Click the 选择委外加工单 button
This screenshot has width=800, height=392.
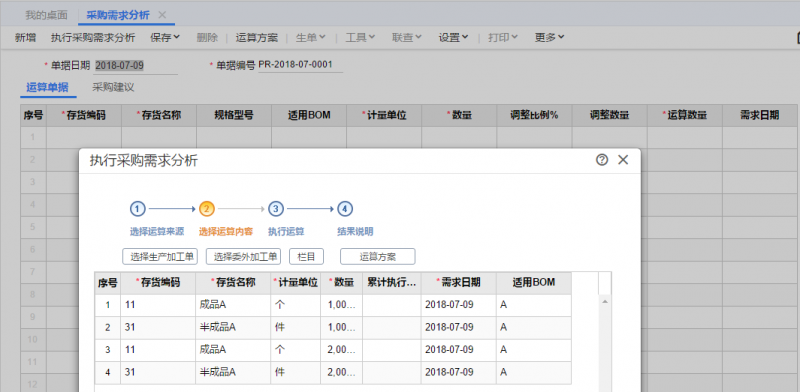click(243, 257)
